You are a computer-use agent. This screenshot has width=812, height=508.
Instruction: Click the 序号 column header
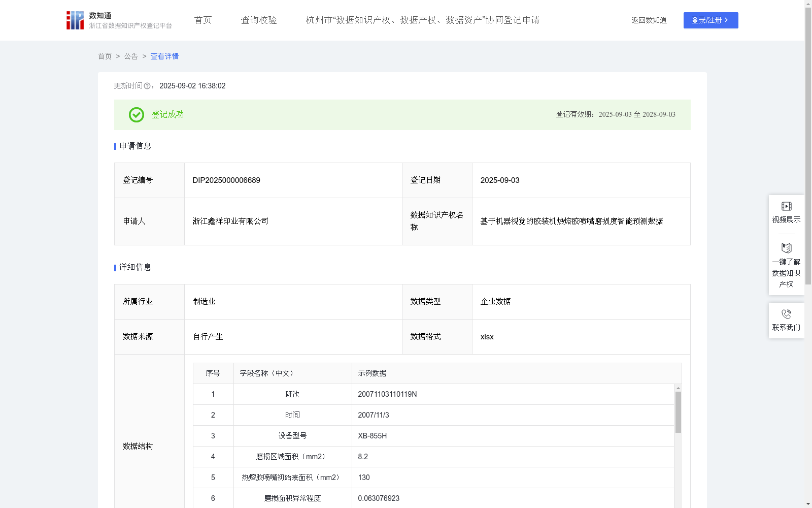pos(213,373)
